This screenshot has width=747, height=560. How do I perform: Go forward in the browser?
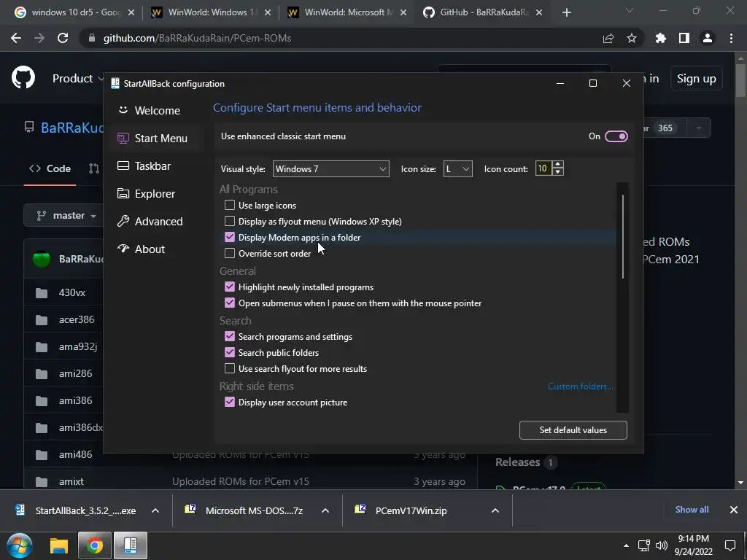[x=39, y=38]
